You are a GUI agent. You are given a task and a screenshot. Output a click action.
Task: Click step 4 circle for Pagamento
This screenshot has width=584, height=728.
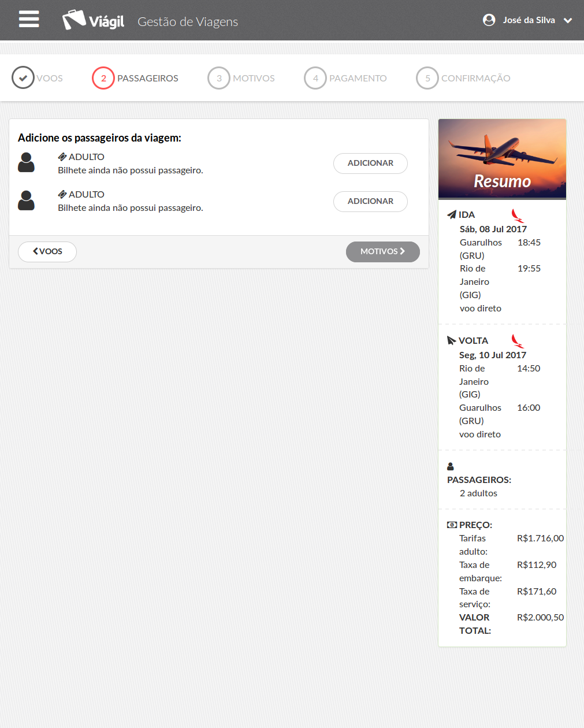coord(315,78)
